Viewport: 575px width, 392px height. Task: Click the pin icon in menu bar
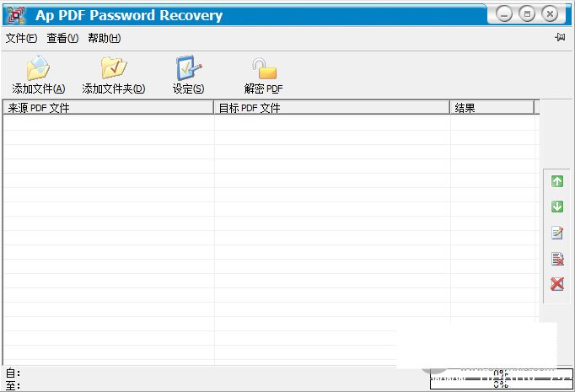pos(560,38)
